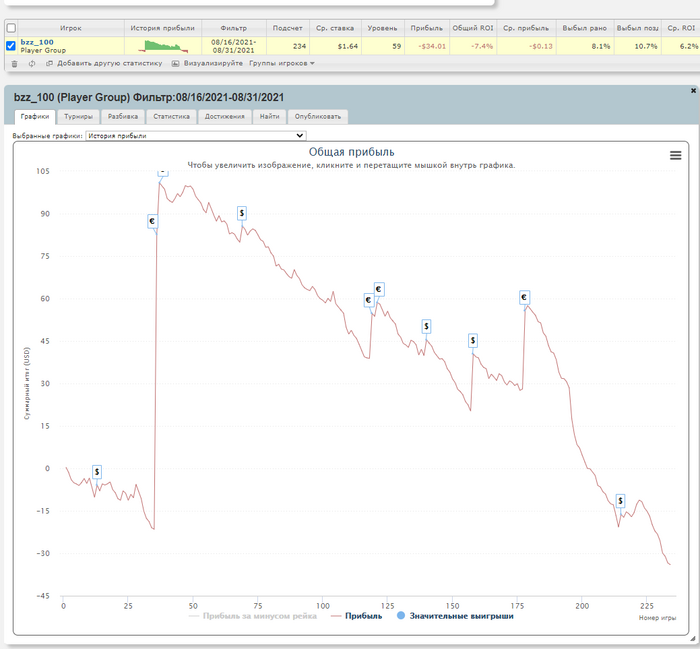Toggle the Прибыль legend series
The height and width of the screenshot is (649, 700).
(356, 616)
